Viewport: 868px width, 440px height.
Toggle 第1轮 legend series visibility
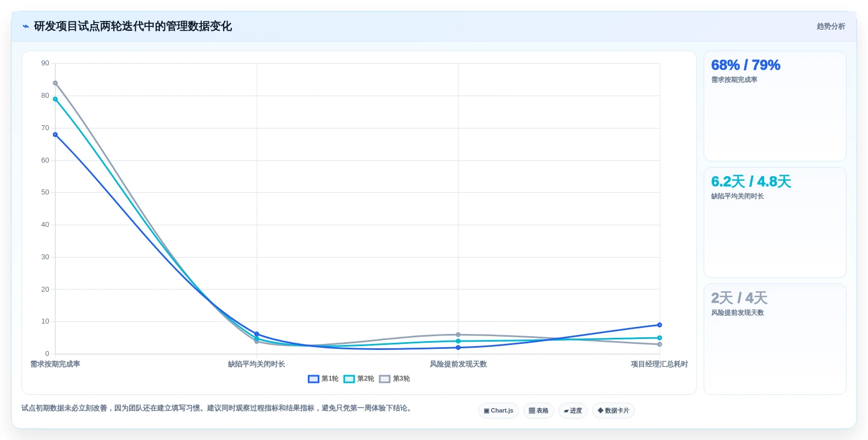click(323, 379)
